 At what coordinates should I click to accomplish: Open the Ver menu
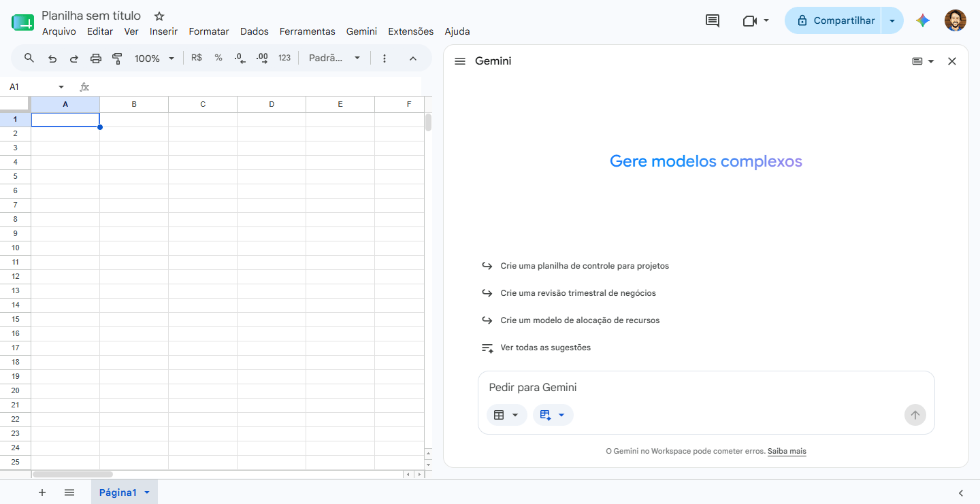pyautogui.click(x=131, y=31)
